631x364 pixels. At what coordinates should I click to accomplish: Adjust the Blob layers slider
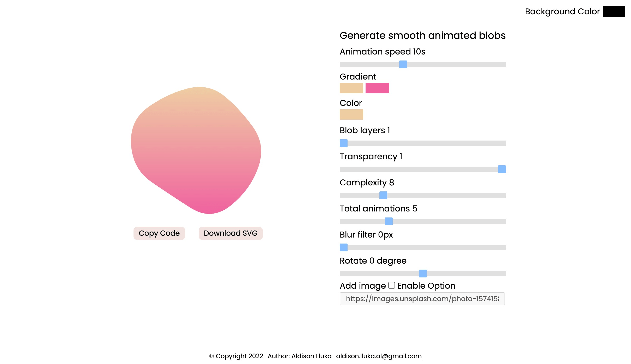click(344, 143)
